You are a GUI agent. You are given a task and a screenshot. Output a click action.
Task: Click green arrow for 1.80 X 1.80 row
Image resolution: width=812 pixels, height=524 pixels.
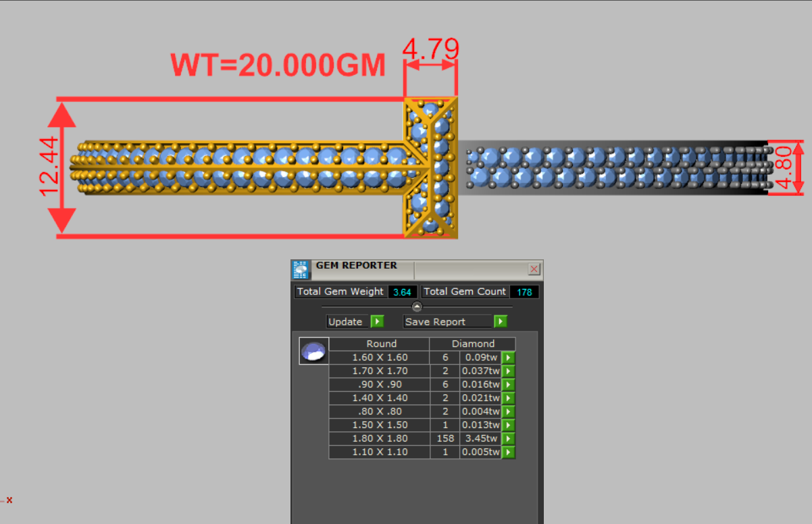(508, 438)
